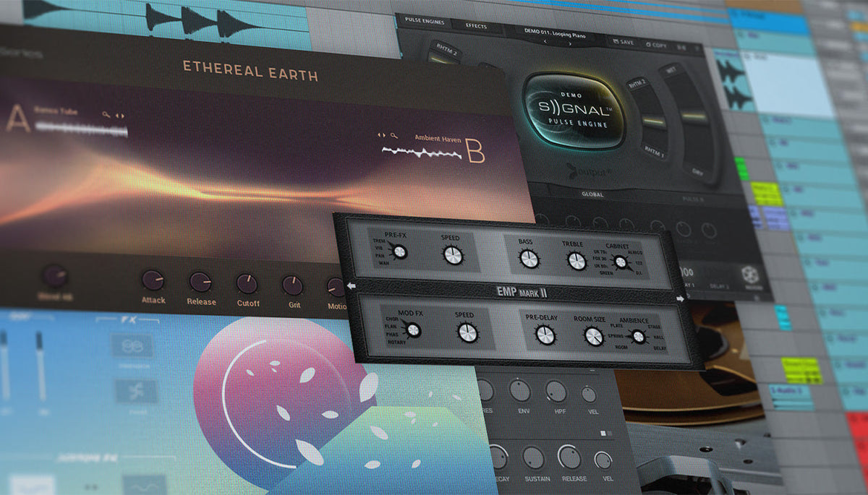Open the Ambient Haven sound selector
Screen dimensions: 868x495
[438, 137]
